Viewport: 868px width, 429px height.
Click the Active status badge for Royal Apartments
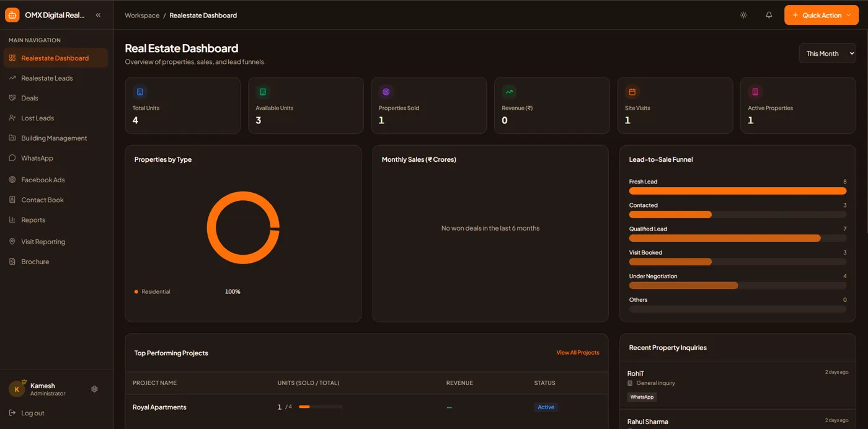546,407
